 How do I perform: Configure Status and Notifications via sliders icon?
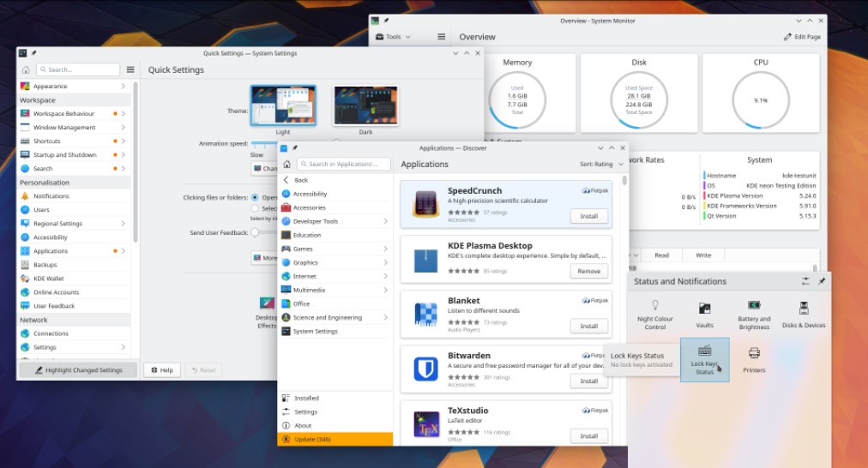[x=805, y=281]
